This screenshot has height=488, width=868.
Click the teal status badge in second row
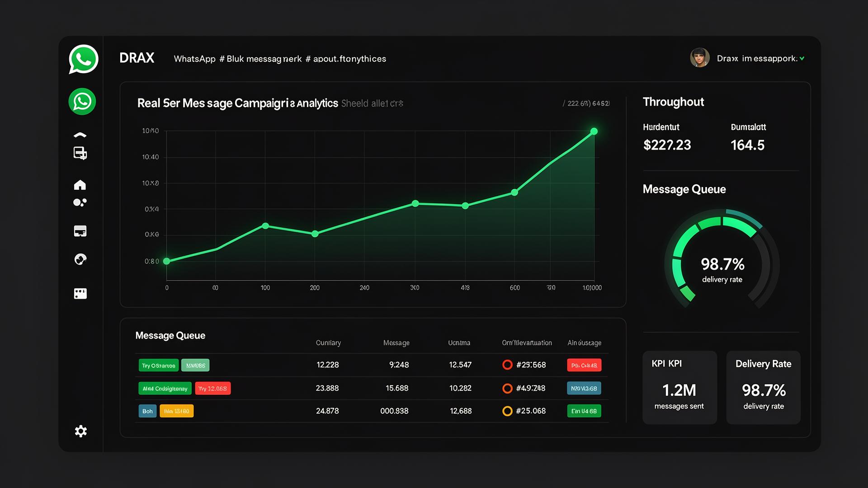pos(584,388)
